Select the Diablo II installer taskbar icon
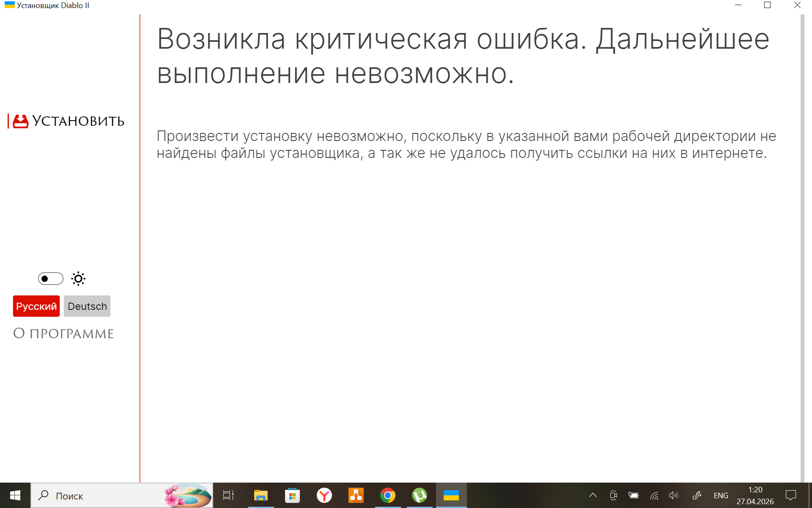Image resolution: width=812 pixels, height=508 pixels. point(451,495)
